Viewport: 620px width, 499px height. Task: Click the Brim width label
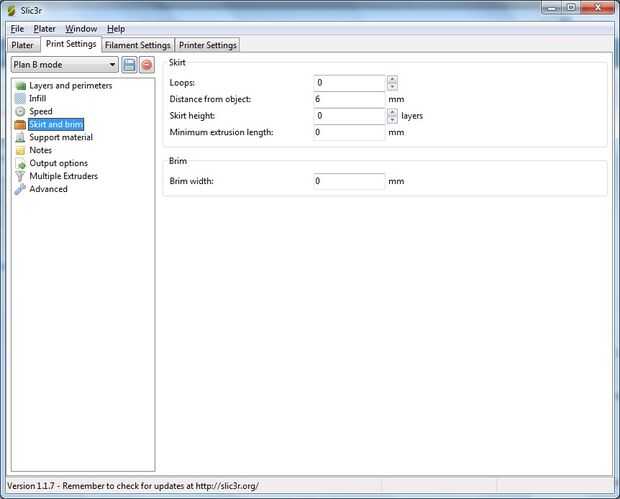pyautogui.click(x=191, y=181)
